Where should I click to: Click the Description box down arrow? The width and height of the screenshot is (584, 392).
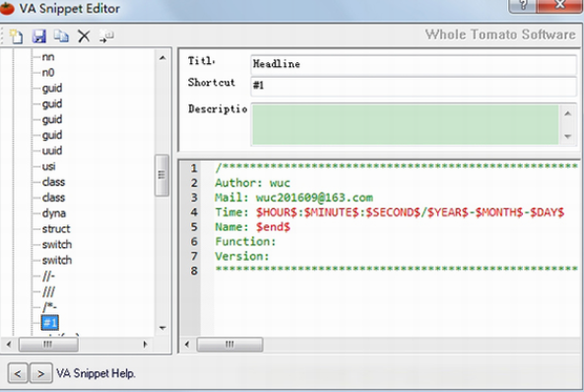567,136
